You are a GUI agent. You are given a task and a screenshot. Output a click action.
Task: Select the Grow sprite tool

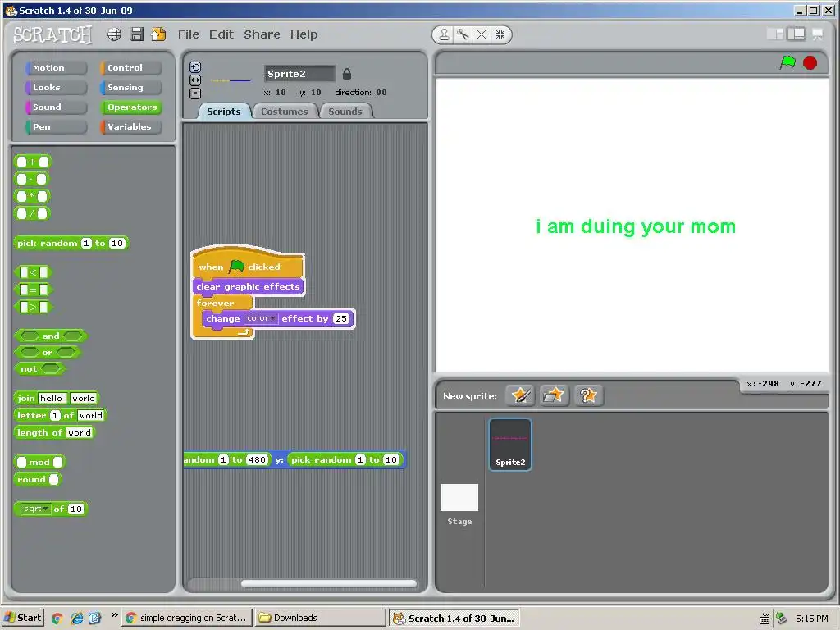[x=482, y=34]
